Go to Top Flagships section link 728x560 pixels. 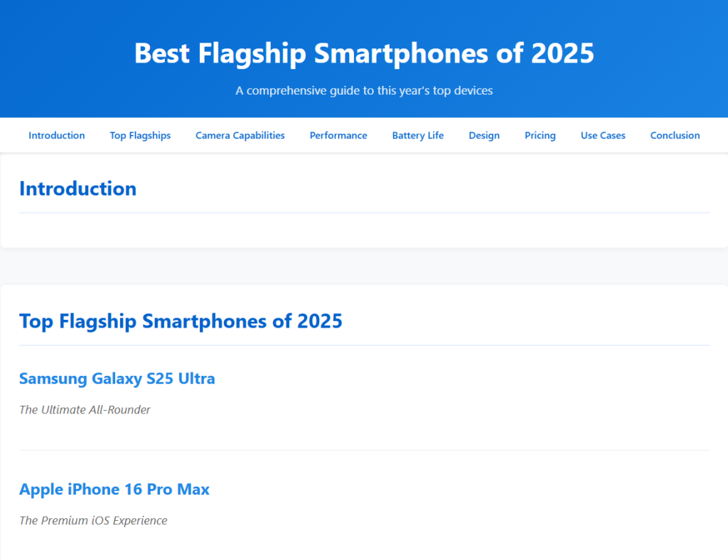140,136
